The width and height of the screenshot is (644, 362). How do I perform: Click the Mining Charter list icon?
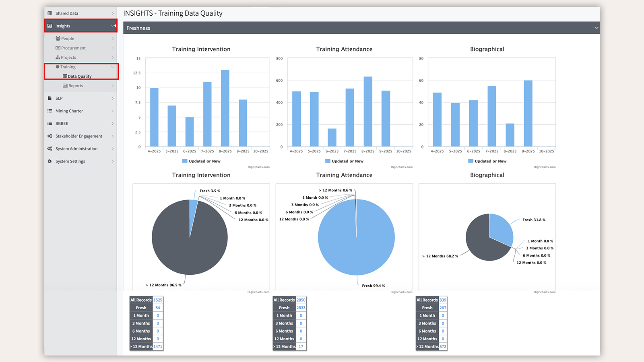[50, 111]
